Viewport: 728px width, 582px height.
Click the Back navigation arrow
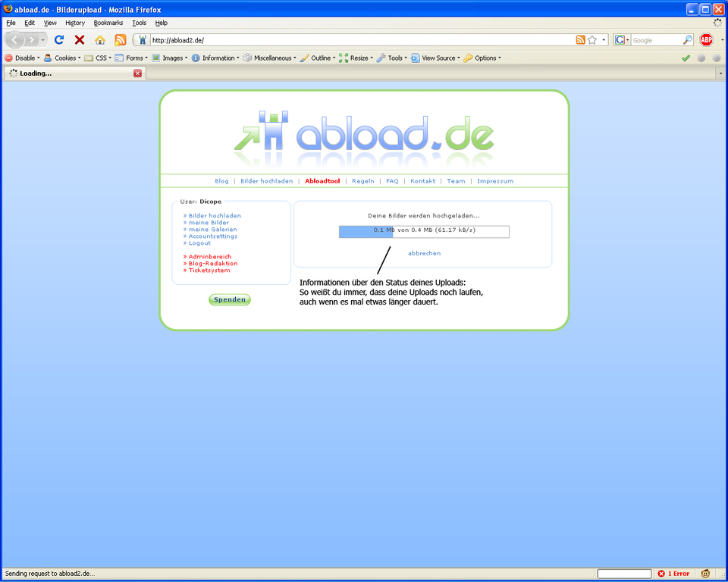(x=14, y=40)
